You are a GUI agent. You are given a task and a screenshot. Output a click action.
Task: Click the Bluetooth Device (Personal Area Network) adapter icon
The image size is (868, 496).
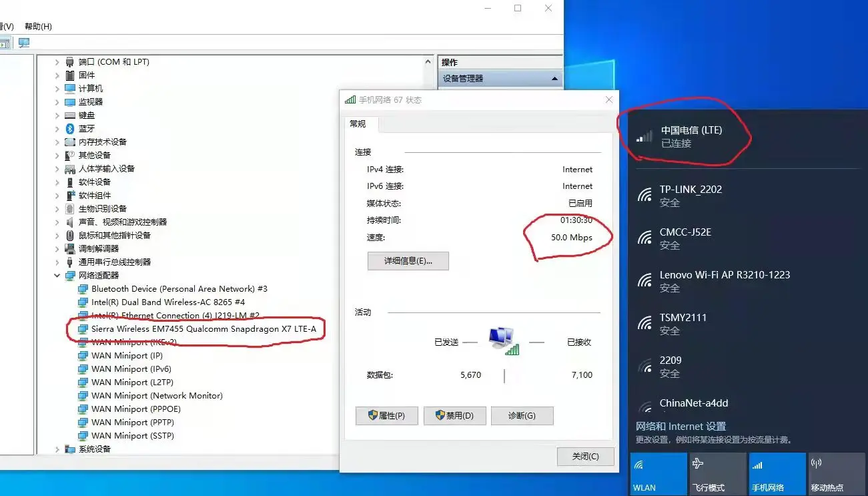(x=83, y=289)
